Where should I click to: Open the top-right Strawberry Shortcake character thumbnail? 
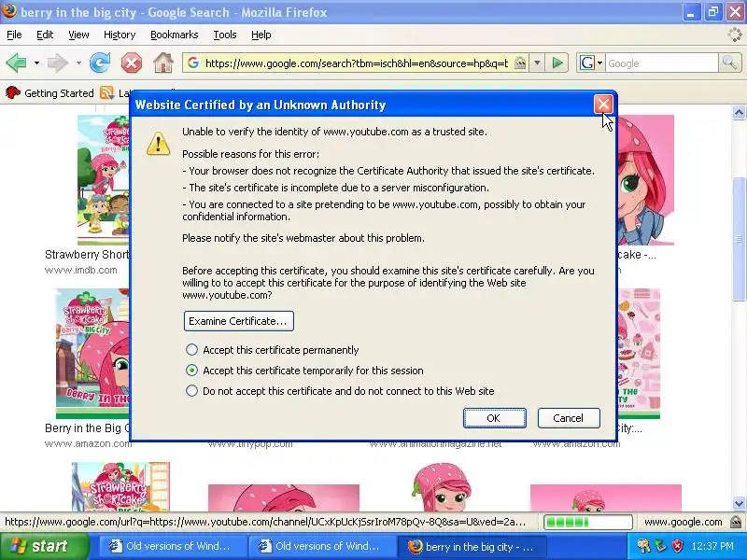(x=646, y=180)
